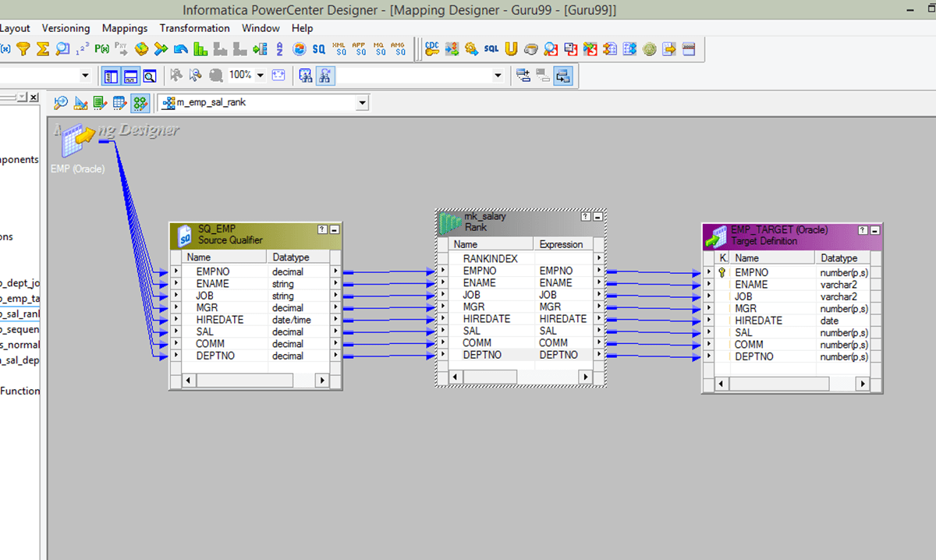Click the Sorter transformation A-Z icon

[x=279, y=49]
